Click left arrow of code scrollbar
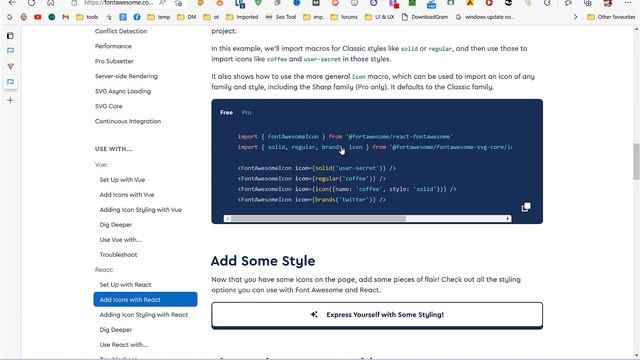Image resolution: width=640 pixels, height=360 pixels. [x=227, y=218]
